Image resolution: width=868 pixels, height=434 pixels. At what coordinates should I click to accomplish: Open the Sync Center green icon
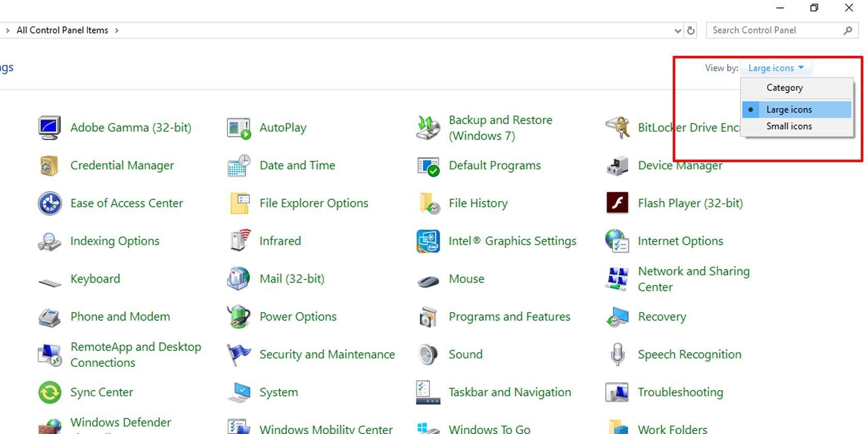pyautogui.click(x=50, y=392)
